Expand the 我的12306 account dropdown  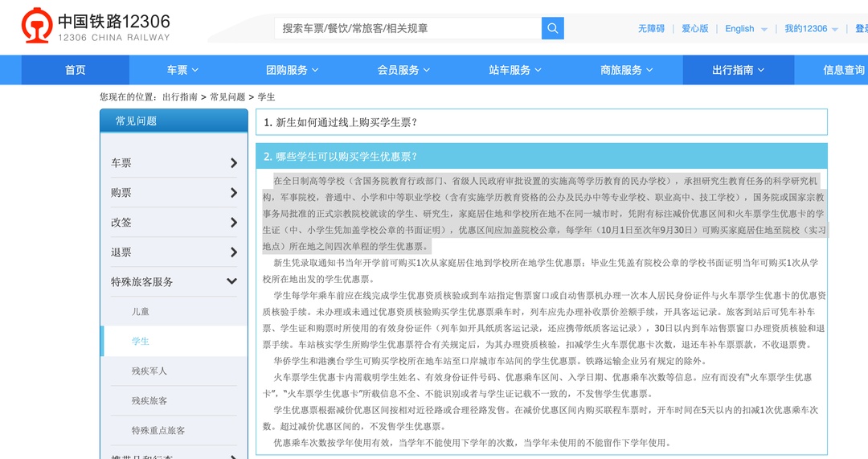(811, 29)
